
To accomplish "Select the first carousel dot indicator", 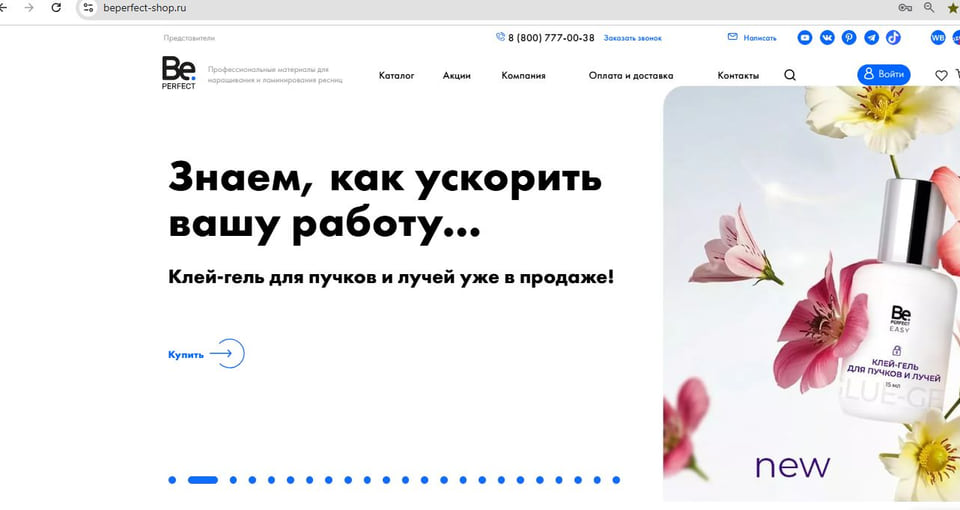I will pyautogui.click(x=172, y=480).
